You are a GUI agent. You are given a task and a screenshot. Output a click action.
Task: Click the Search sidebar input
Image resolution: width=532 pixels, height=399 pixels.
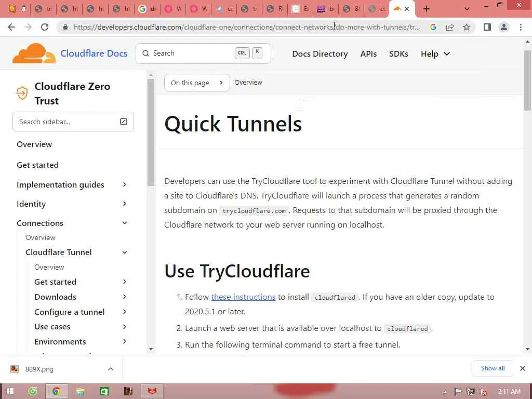(x=73, y=122)
